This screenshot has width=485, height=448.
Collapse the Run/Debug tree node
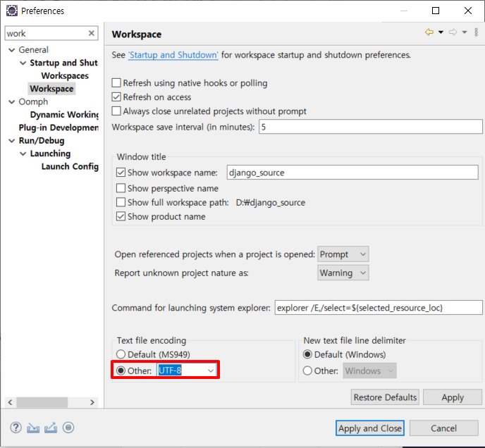point(12,141)
